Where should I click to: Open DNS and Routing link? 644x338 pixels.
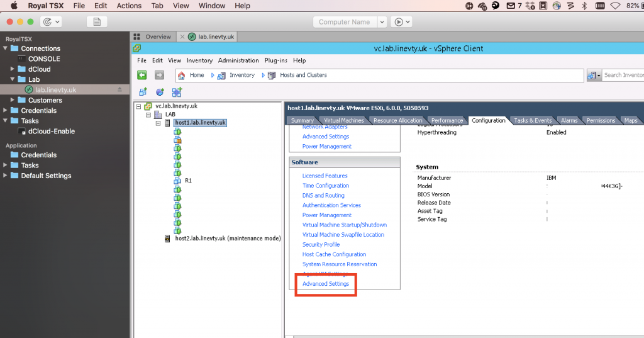pyautogui.click(x=323, y=195)
